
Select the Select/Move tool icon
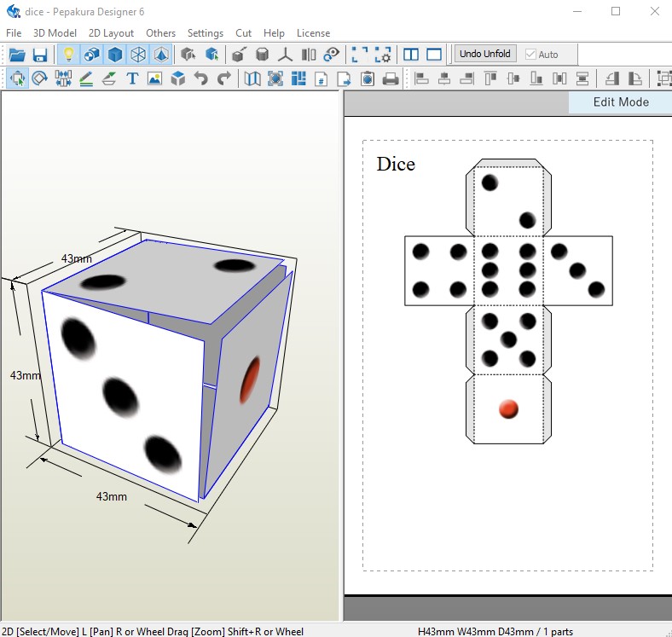tap(18, 78)
